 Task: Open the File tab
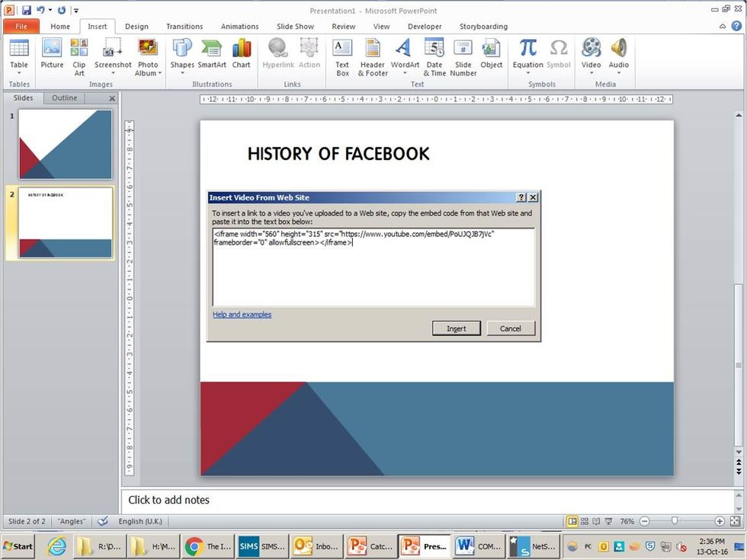click(x=21, y=26)
